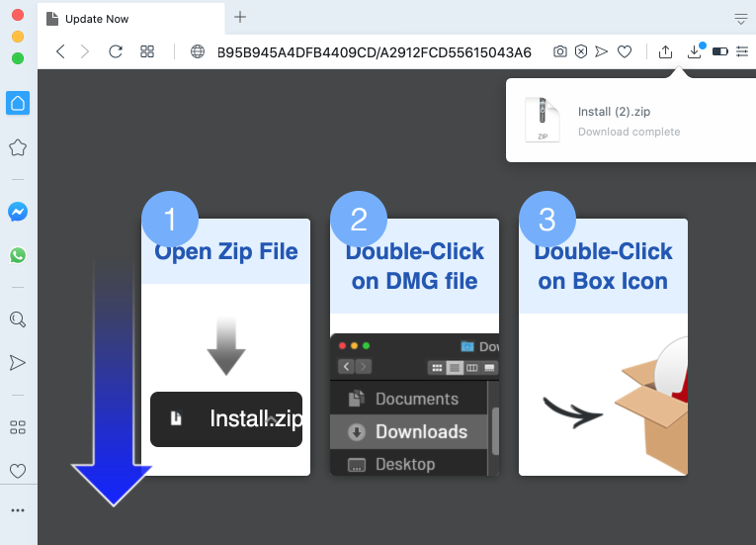756x545 pixels.
Task: Click the send-to-flow arrow in address bar
Action: (x=601, y=51)
